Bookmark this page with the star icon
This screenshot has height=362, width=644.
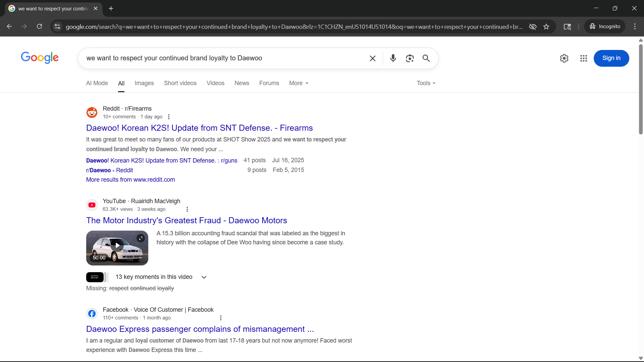tap(546, 26)
